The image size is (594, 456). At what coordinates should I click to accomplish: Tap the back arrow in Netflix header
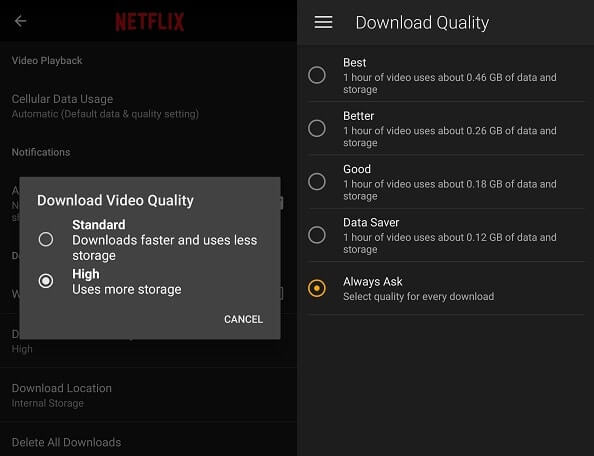pyautogui.click(x=20, y=21)
